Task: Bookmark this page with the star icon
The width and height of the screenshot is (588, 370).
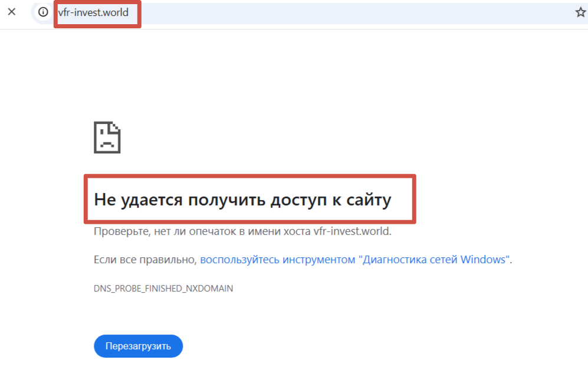Action: [x=580, y=12]
